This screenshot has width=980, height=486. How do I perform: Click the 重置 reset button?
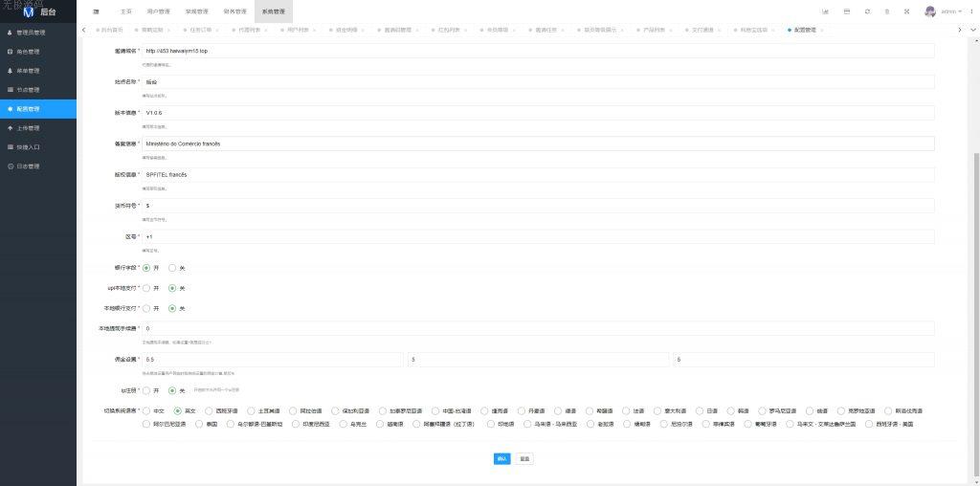click(525, 458)
